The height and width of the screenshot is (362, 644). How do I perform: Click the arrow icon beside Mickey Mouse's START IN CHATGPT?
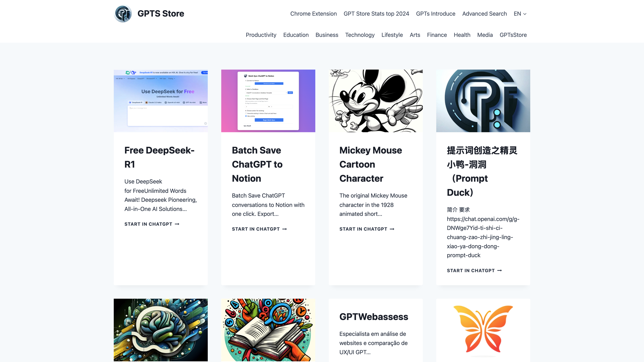click(x=392, y=229)
